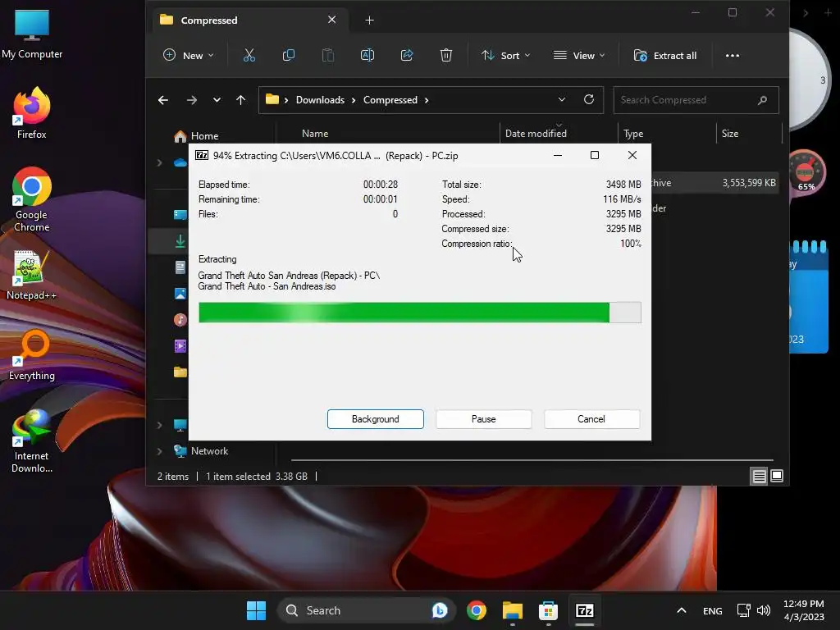Expand the This PC tree node chevron
The height and width of the screenshot is (630, 840).
pos(160,426)
